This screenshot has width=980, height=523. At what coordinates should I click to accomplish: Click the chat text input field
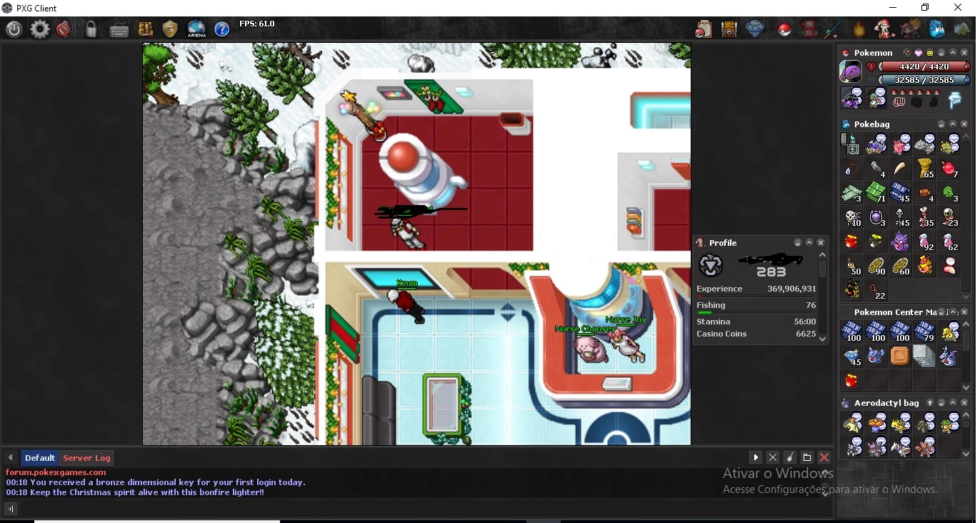pos(425,509)
